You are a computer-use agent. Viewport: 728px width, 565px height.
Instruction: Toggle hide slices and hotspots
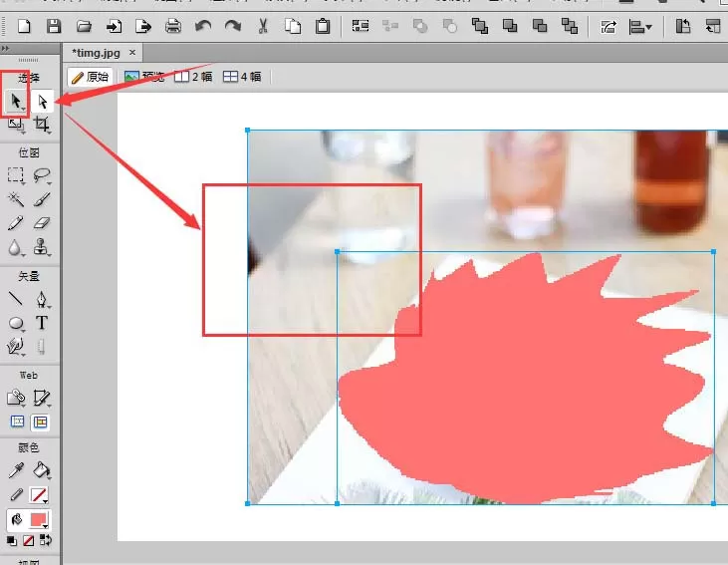(17, 422)
